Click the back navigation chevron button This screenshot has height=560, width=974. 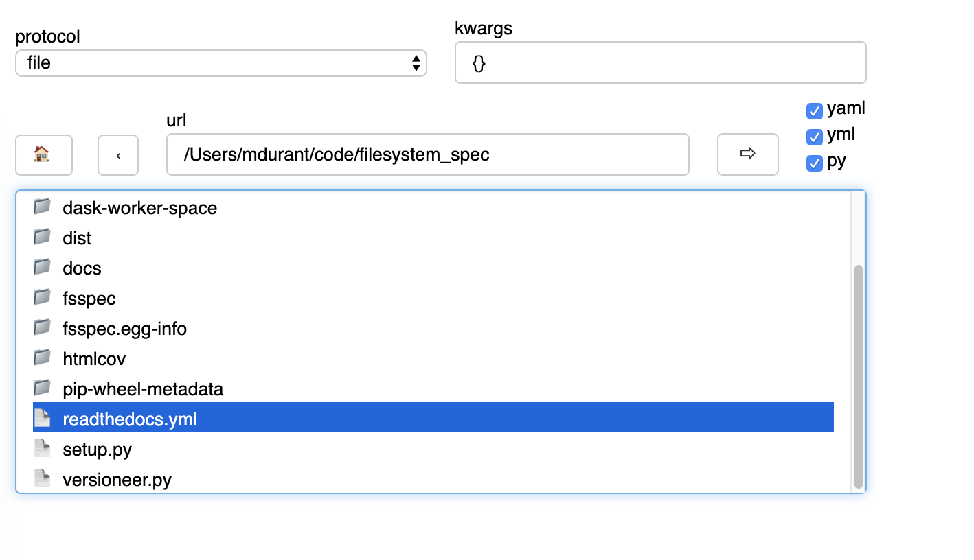[117, 154]
